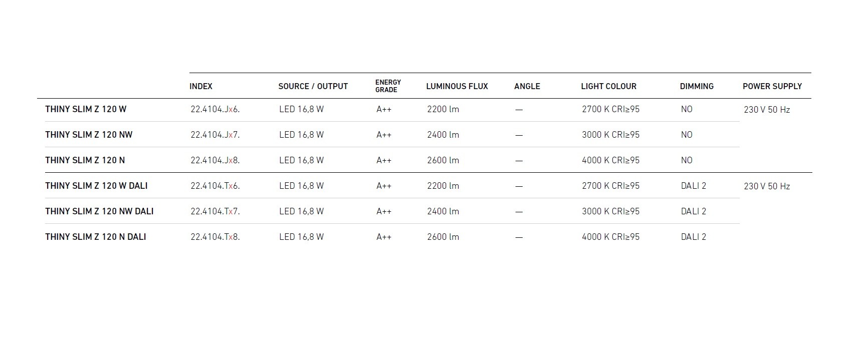Screen dimensions: 868x345
Task: Open THINY SLIM Z 120 W DALI entry
Action: click(96, 186)
